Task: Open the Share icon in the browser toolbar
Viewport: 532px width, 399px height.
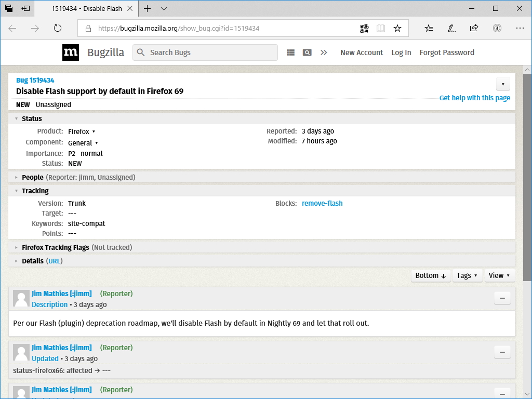Action: point(474,28)
